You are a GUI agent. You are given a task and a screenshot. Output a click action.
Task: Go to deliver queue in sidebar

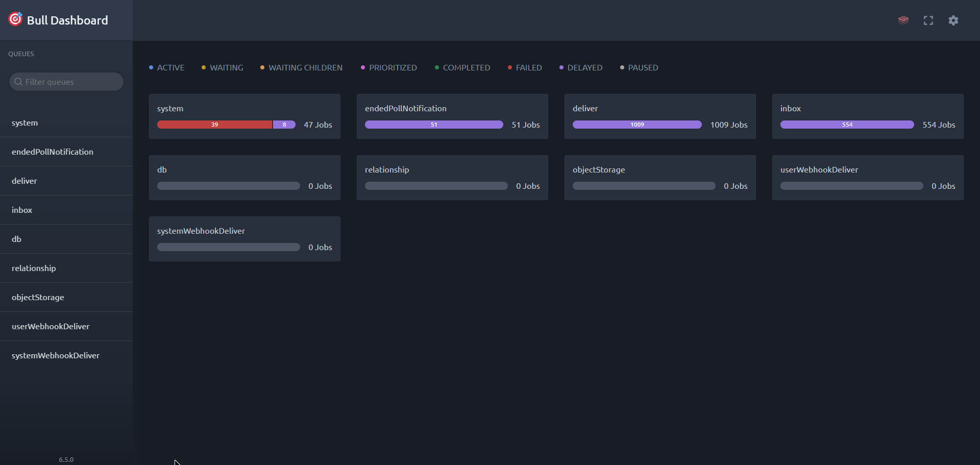(24, 181)
